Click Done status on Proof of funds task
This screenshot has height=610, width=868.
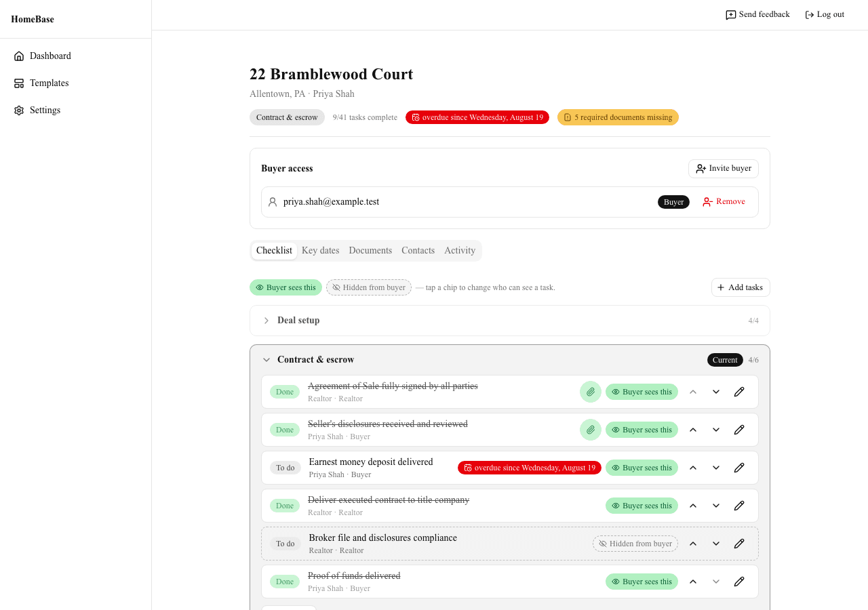click(x=285, y=582)
